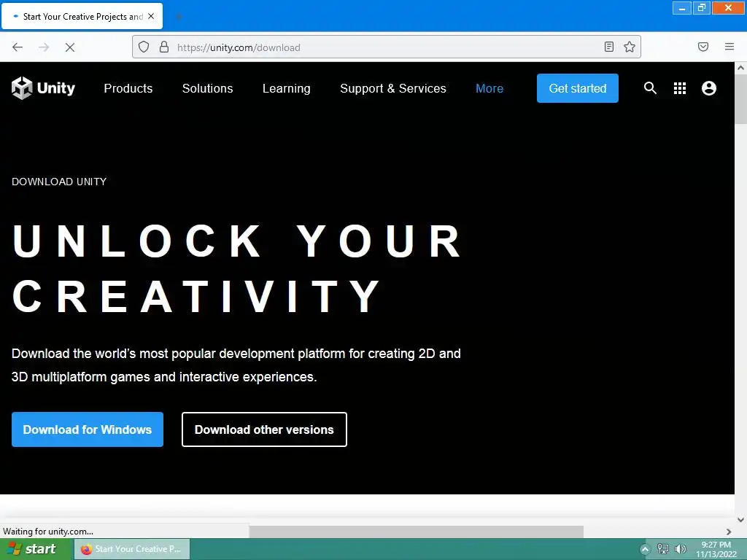Image resolution: width=747 pixels, height=560 pixels.
Task: Click the unity.com/download address field
Action: click(x=386, y=47)
